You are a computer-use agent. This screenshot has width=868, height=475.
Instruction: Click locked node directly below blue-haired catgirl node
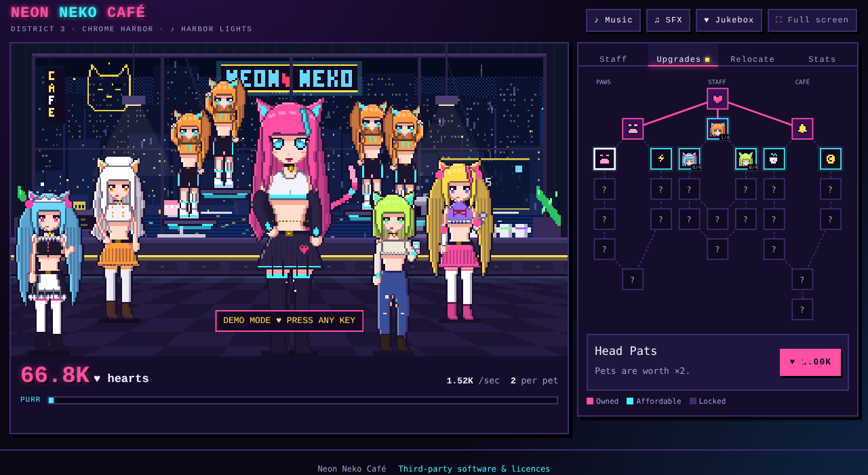[690, 189]
